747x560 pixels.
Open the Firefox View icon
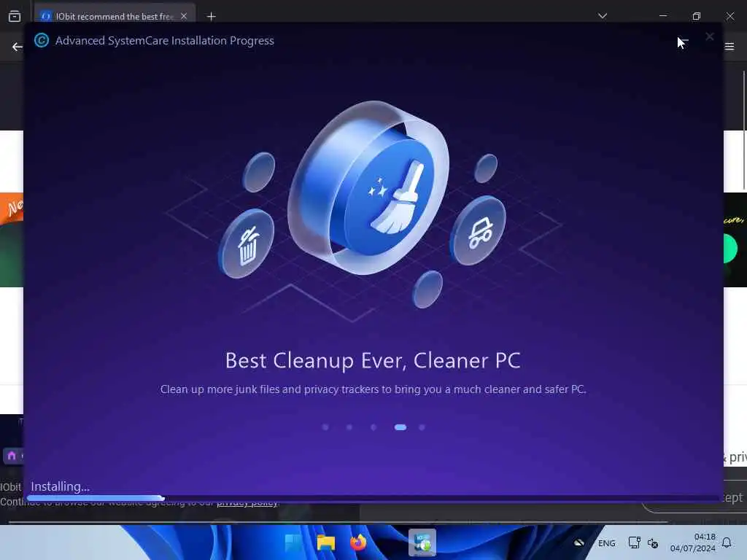[x=15, y=16]
